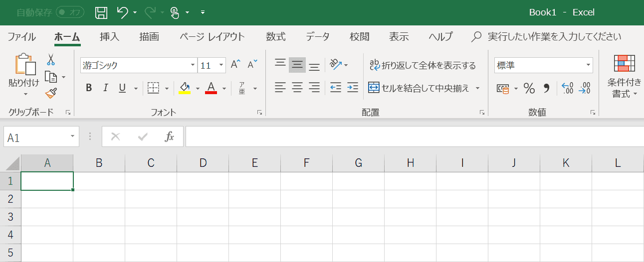
Task: Select the Format Painter brush icon
Action: pyautogui.click(x=51, y=93)
